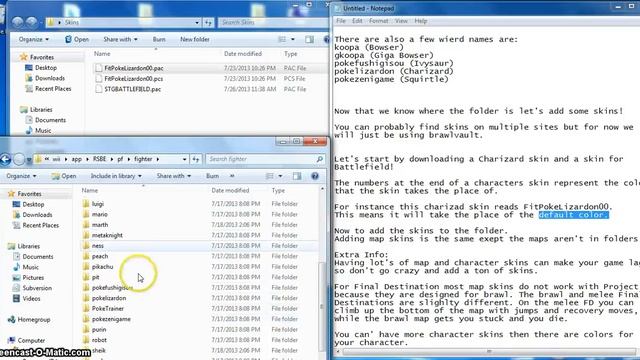Select the luigi folder
Viewport: 640px width, 360px height.
pyautogui.click(x=98, y=204)
